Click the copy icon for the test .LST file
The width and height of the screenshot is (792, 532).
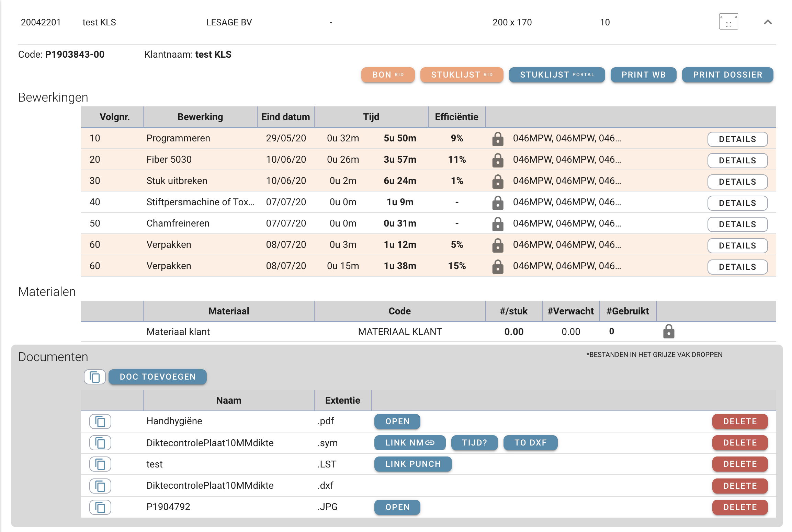[x=100, y=464]
